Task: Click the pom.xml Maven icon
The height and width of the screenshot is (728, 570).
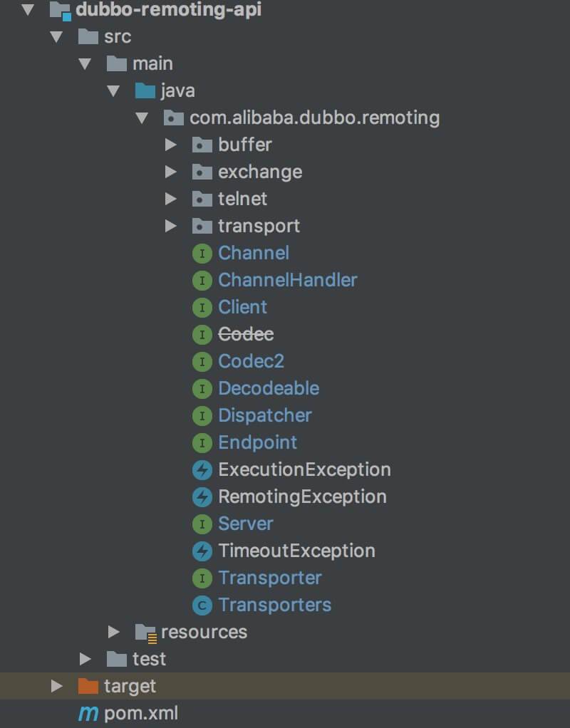Action: pyautogui.click(x=88, y=713)
